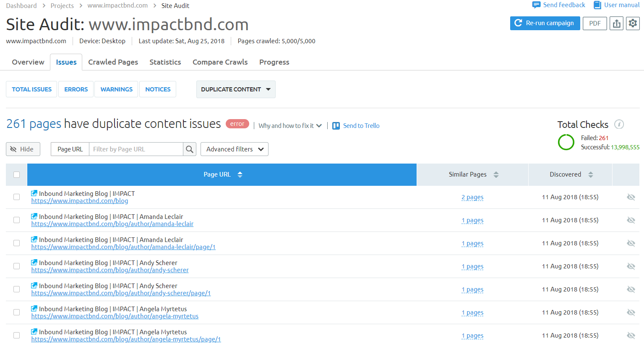644x346 pixels.
Task: Click the export share icon button
Action: (x=616, y=23)
